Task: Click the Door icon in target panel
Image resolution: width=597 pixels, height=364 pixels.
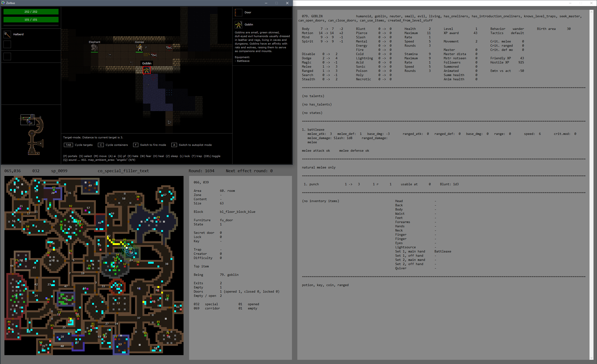Action: coord(238,12)
